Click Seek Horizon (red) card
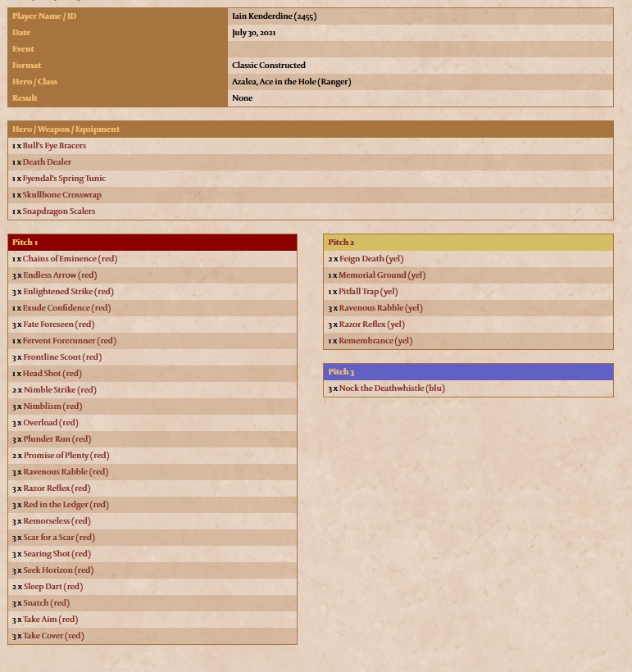 [x=58, y=570]
